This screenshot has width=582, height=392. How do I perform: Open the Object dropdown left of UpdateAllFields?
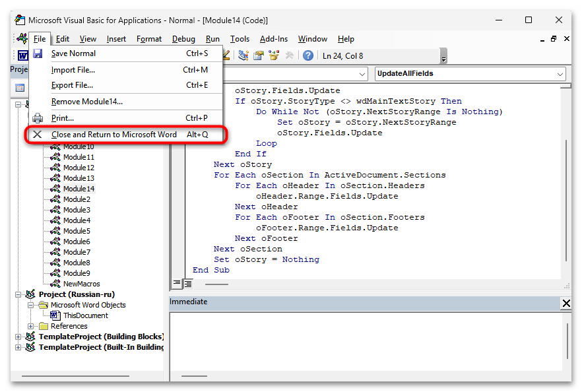tap(362, 74)
